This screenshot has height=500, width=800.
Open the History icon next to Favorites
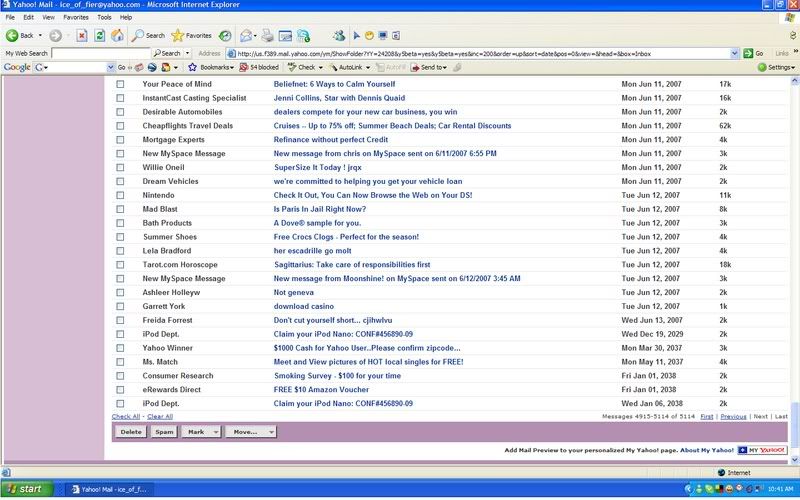[x=225, y=35]
